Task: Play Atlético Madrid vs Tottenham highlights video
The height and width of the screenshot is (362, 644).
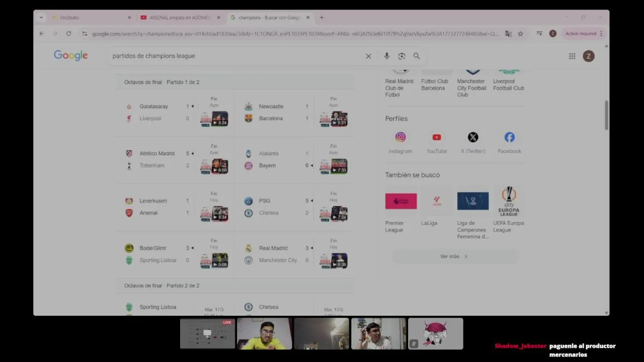Action: click(214, 166)
